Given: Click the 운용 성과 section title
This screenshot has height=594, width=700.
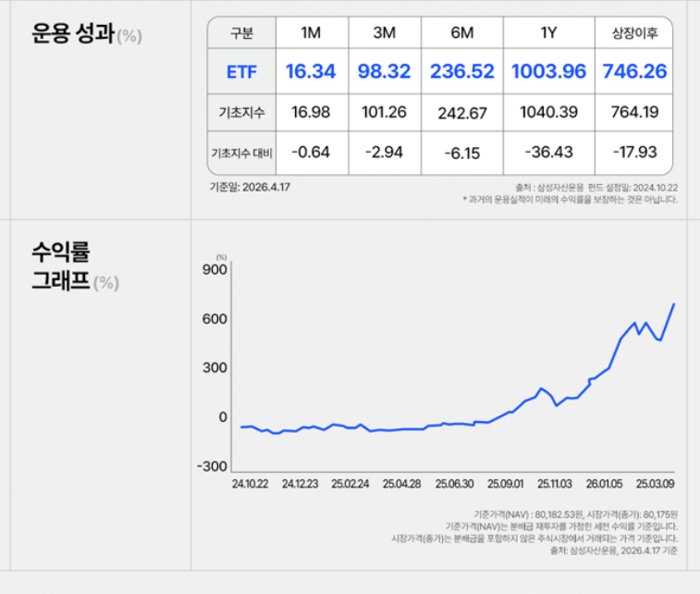Looking at the screenshot, I should click(x=72, y=35).
